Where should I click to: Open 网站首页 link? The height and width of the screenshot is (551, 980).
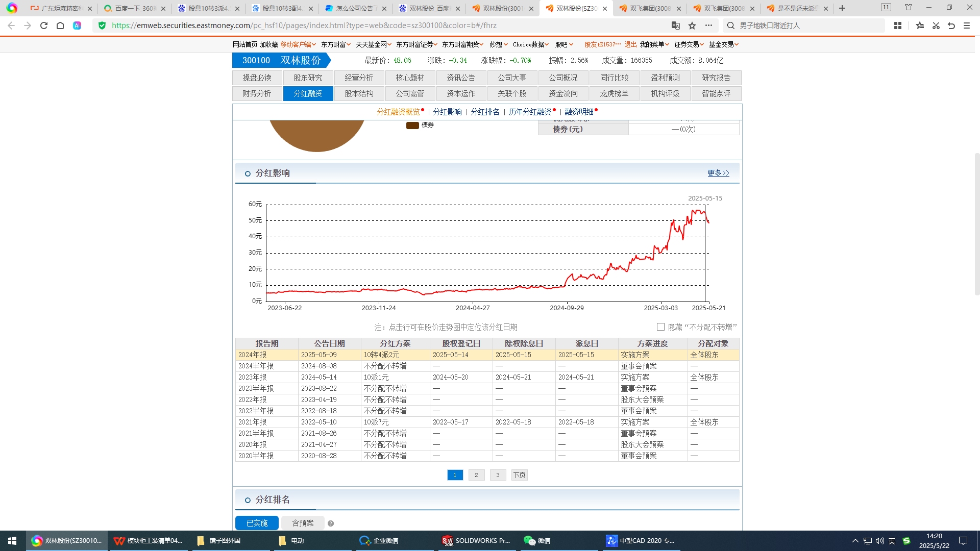click(245, 45)
